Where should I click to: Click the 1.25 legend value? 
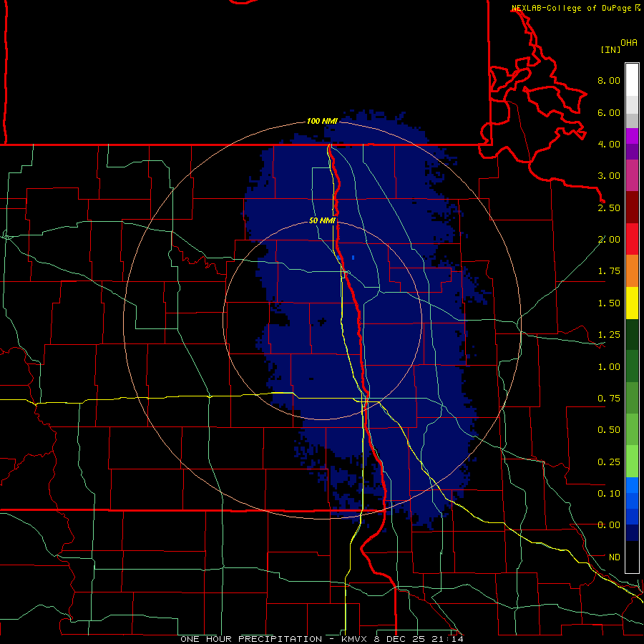609,335
